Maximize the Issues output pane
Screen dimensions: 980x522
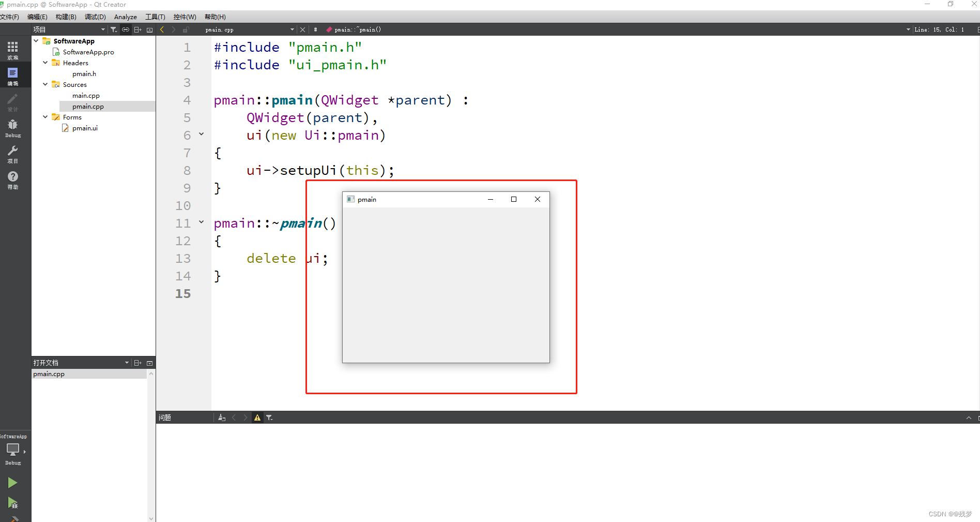969,417
